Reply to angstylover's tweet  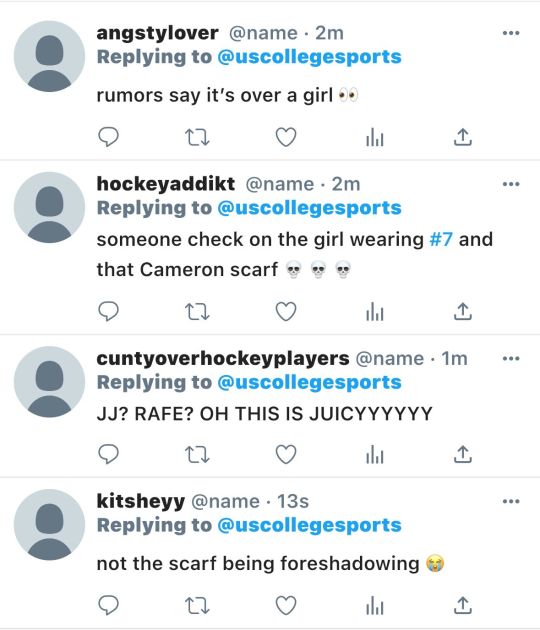[108, 137]
